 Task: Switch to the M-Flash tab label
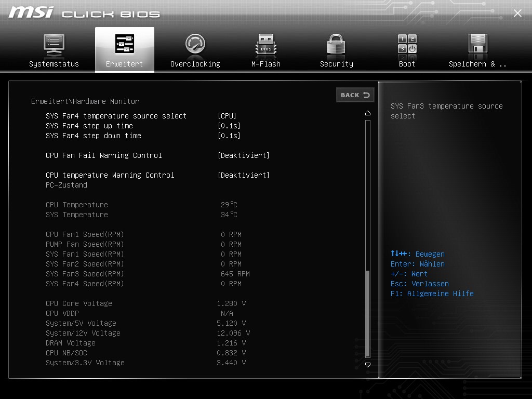pyautogui.click(x=266, y=64)
